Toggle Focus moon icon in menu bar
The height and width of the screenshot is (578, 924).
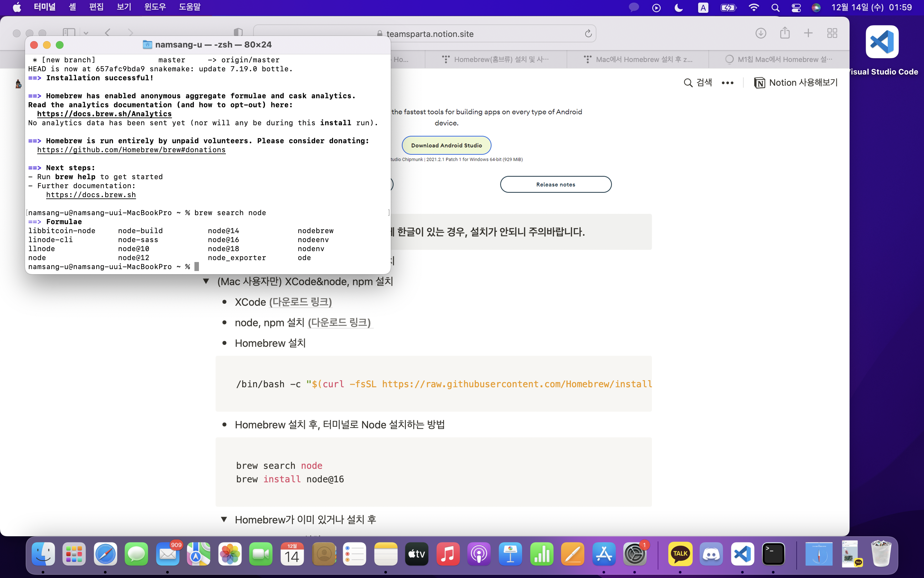coord(679,8)
